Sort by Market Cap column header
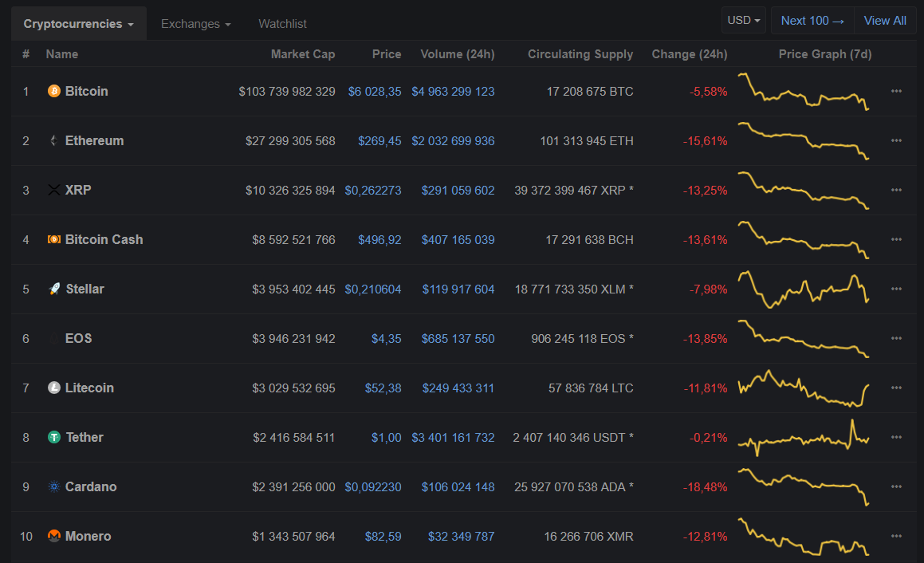The width and height of the screenshot is (924, 563). pos(303,54)
